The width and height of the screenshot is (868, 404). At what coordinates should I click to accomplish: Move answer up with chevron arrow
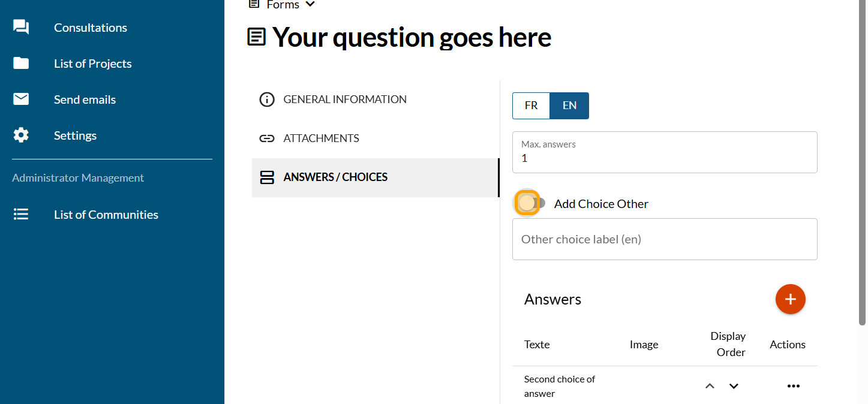[710, 386]
